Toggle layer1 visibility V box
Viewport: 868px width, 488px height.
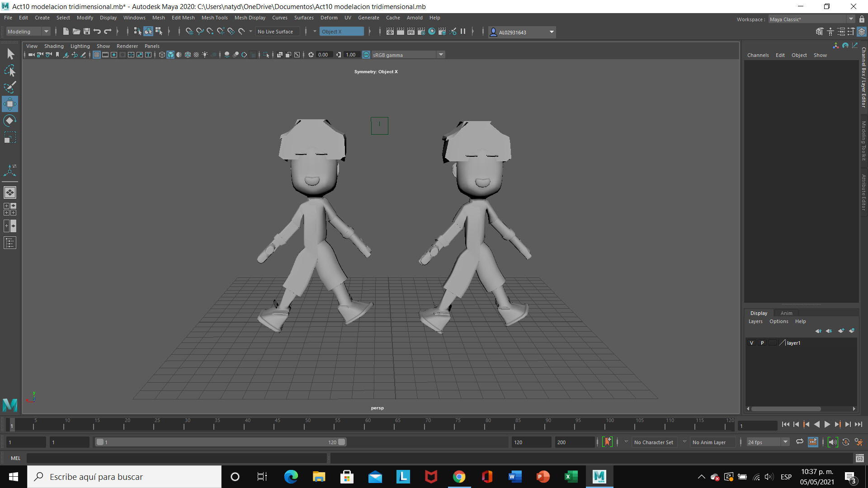point(751,343)
